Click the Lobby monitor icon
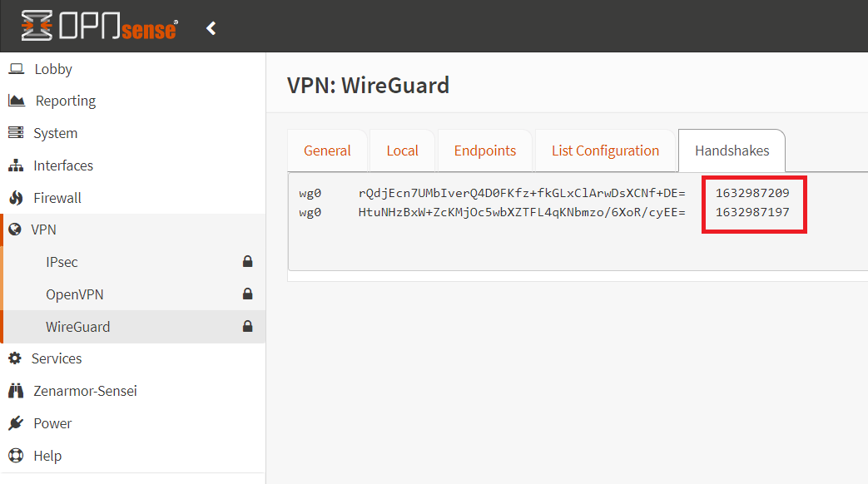The image size is (868, 484). click(18, 69)
